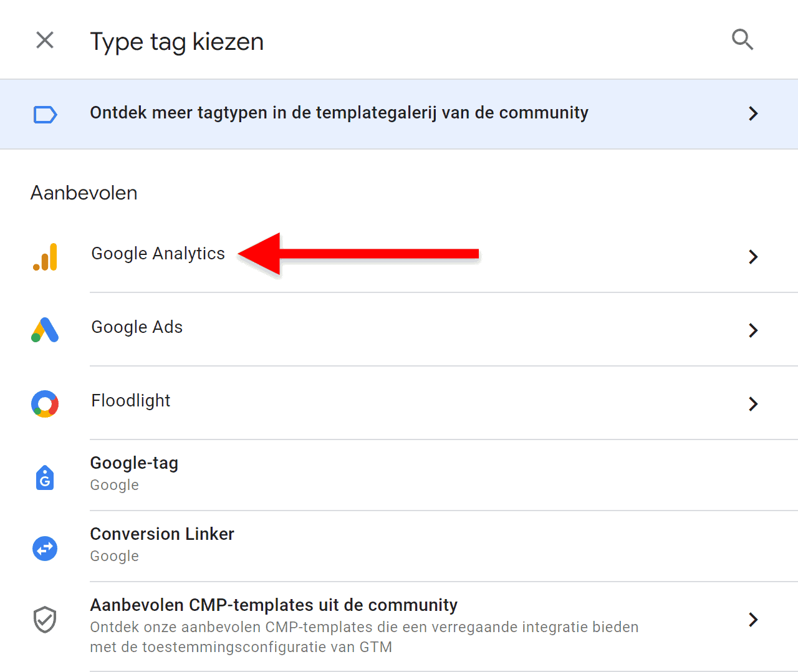Close the tag type chooser dialog
Image resolution: width=798 pixels, height=672 pixels.
44,39
